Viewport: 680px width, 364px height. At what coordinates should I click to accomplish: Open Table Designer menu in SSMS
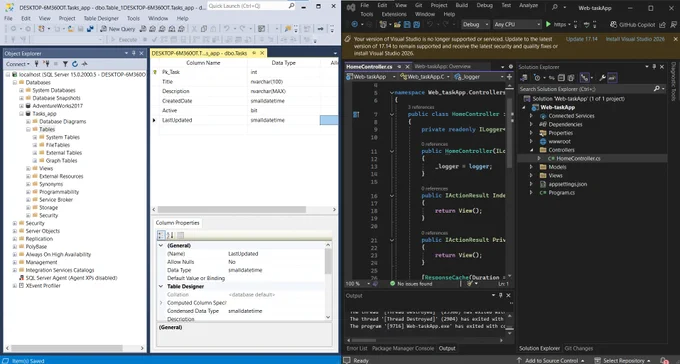pos(101,18)
